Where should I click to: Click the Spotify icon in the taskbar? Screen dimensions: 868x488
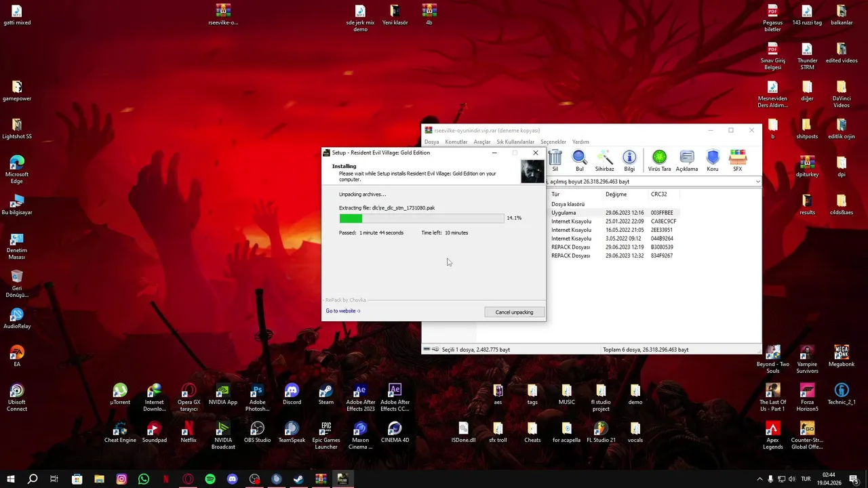tap(210, 479)
